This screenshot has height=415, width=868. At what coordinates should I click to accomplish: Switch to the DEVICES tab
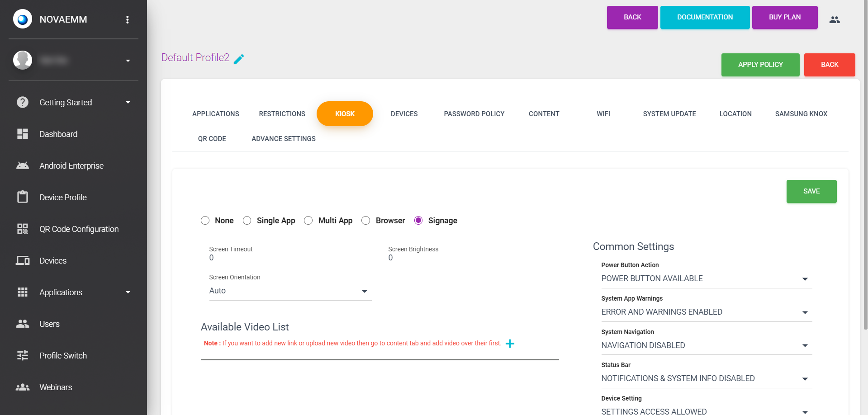[x=404, y=114]
